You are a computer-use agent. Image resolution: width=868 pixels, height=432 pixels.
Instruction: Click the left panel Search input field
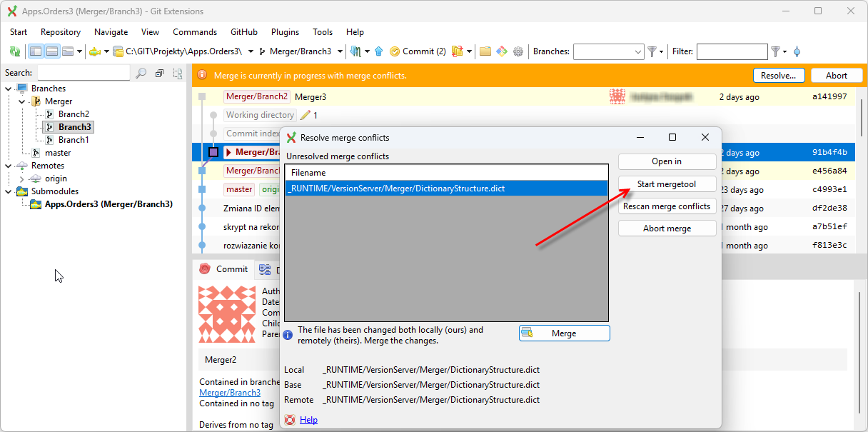84,73
